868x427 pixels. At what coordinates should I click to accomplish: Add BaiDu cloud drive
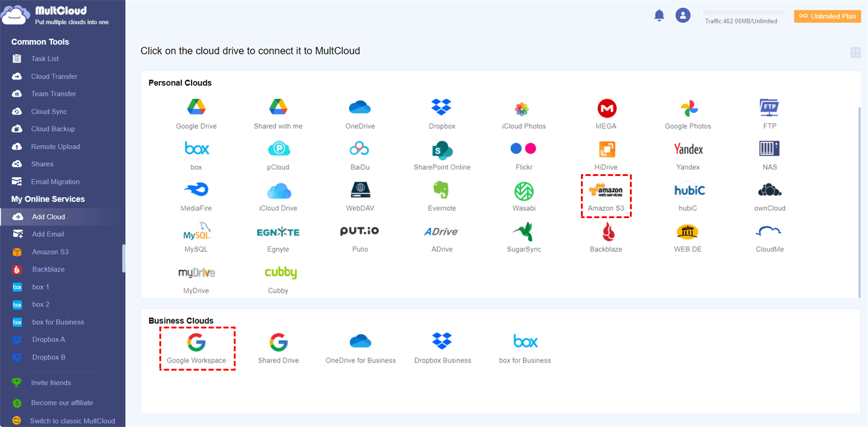[x=360, y=149]
